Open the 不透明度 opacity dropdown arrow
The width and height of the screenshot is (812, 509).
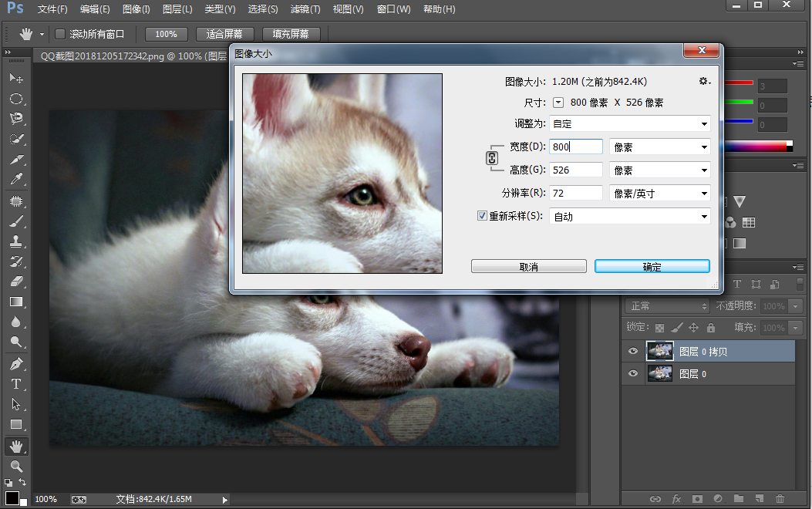point(796,306)
